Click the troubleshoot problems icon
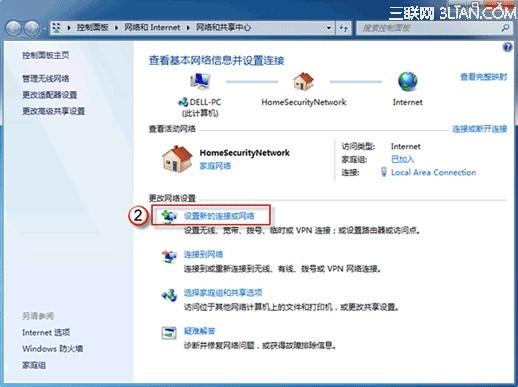Viewport: 518px width, 387px height. click(169, 332)
